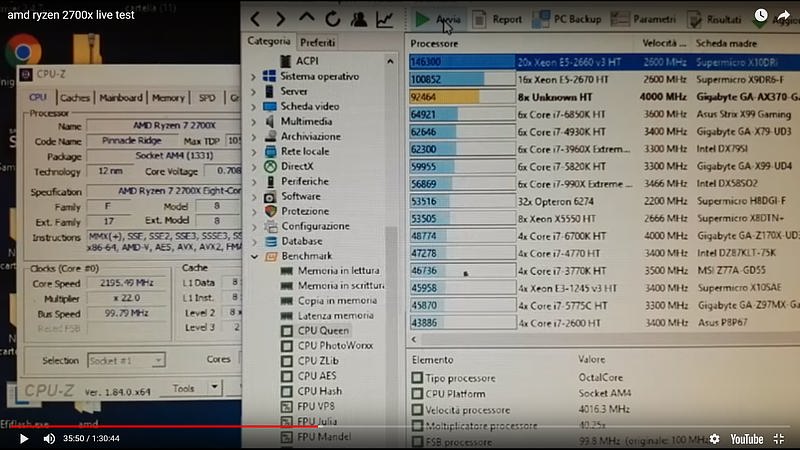Select the CPU Queen benchmark
Screen dimensions: 800x450
(323, 331)
